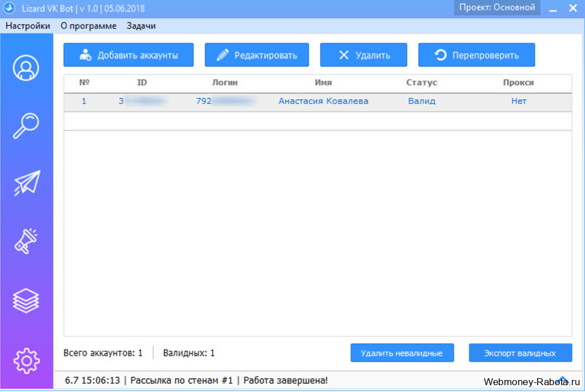Open the stacked layers sidebar icon

[x=26, y=301]
